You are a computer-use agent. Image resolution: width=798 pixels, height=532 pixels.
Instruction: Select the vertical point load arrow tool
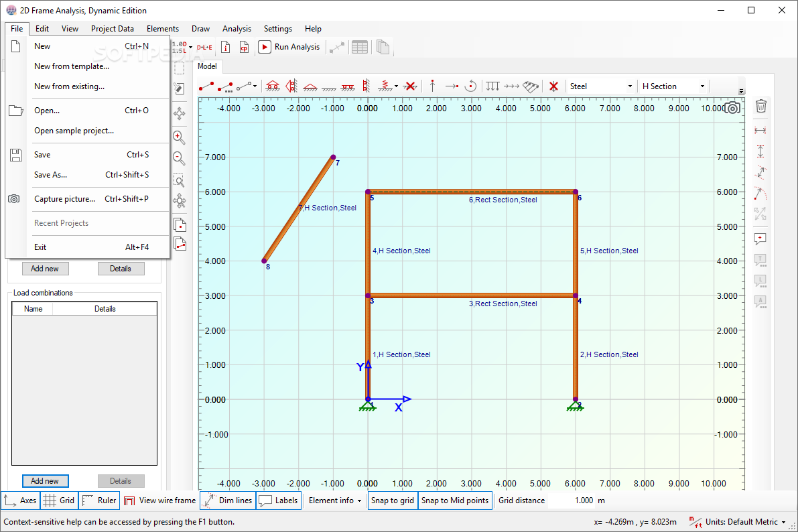[x=432, y=86]
